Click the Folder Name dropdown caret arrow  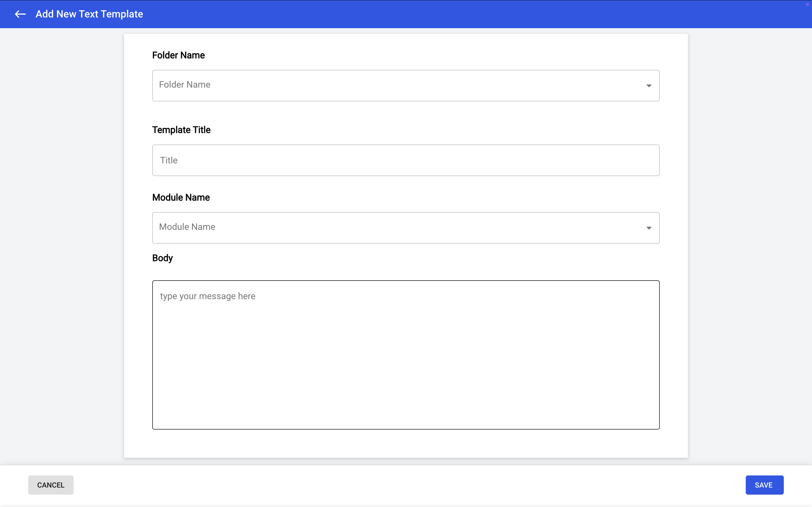tap(648, 86)
